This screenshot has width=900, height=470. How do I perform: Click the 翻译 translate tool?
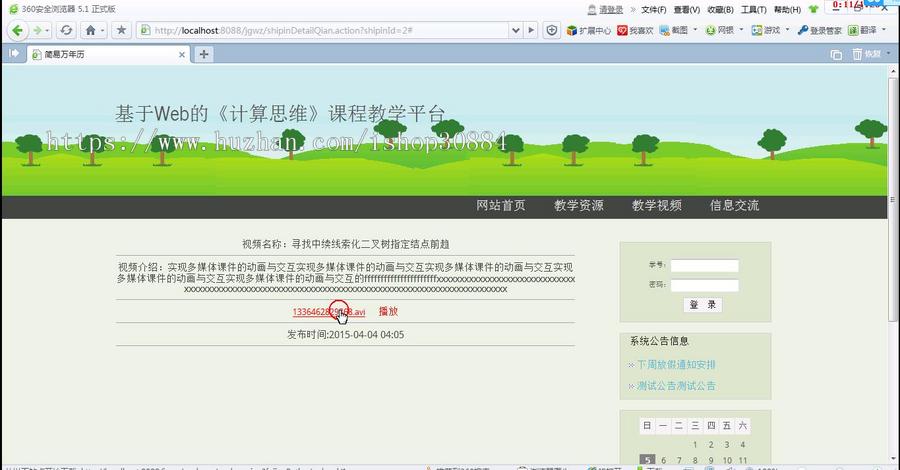(x=863, y=30)
